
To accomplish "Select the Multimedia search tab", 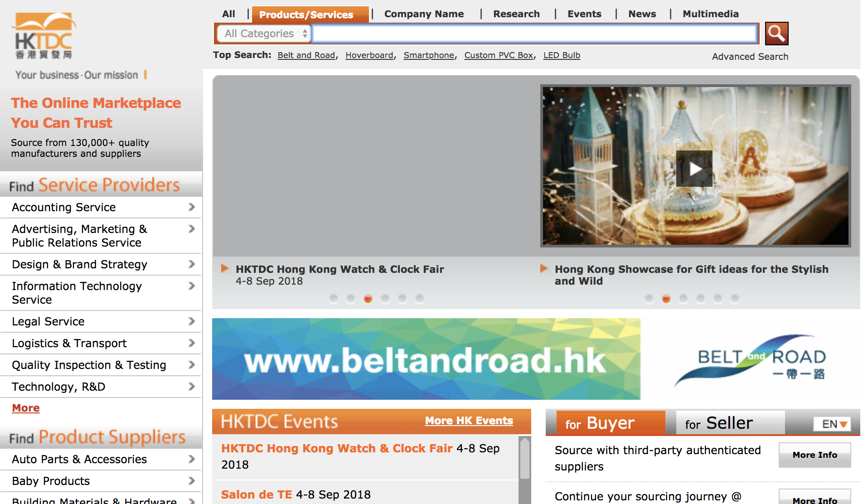I will point(710,14).
